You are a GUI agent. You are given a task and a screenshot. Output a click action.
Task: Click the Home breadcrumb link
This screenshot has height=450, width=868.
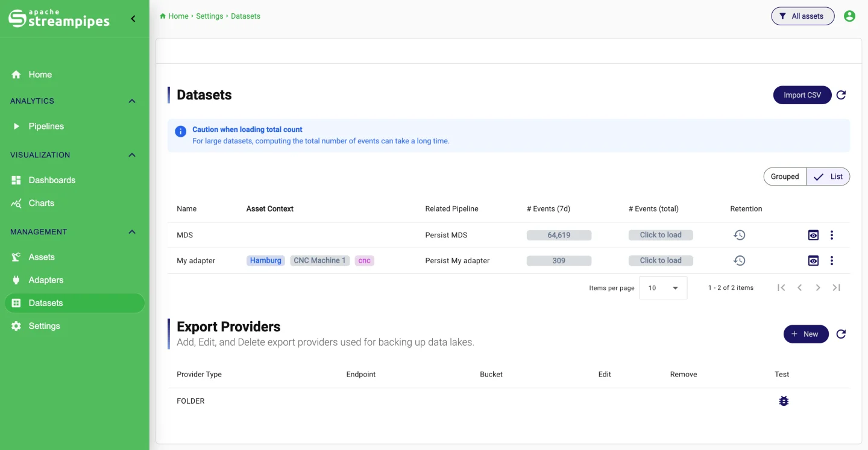click(174, 16)
